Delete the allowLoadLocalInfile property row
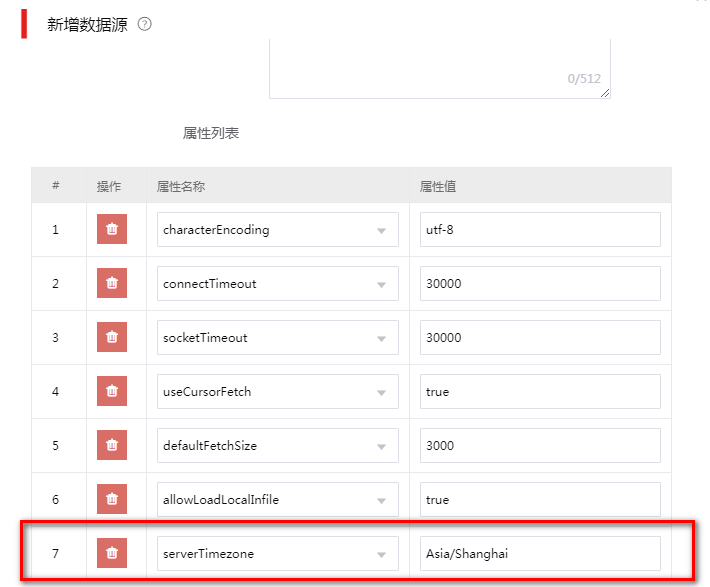Viewport: 710px width, 587px height. 112,499
